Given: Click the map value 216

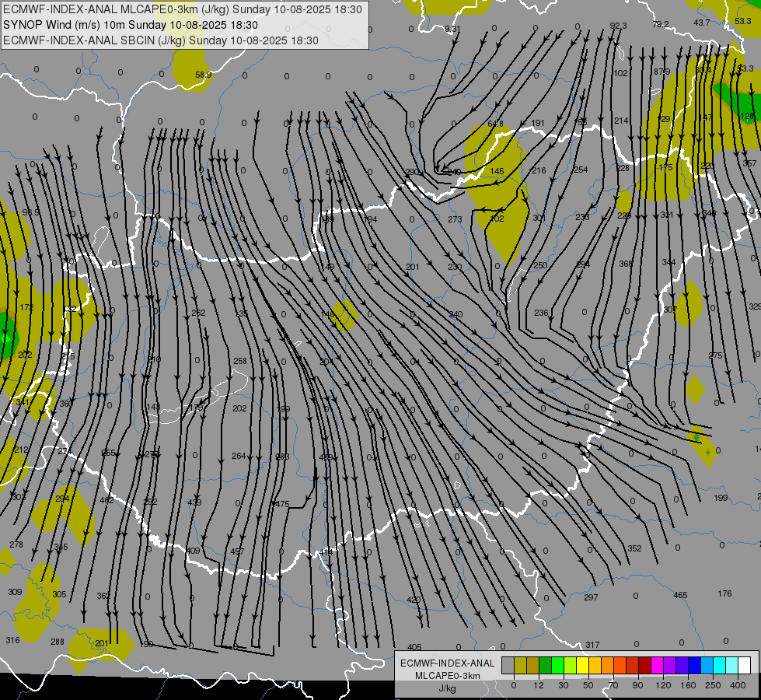Looking at the screenshot, I should tap(539, 170).
